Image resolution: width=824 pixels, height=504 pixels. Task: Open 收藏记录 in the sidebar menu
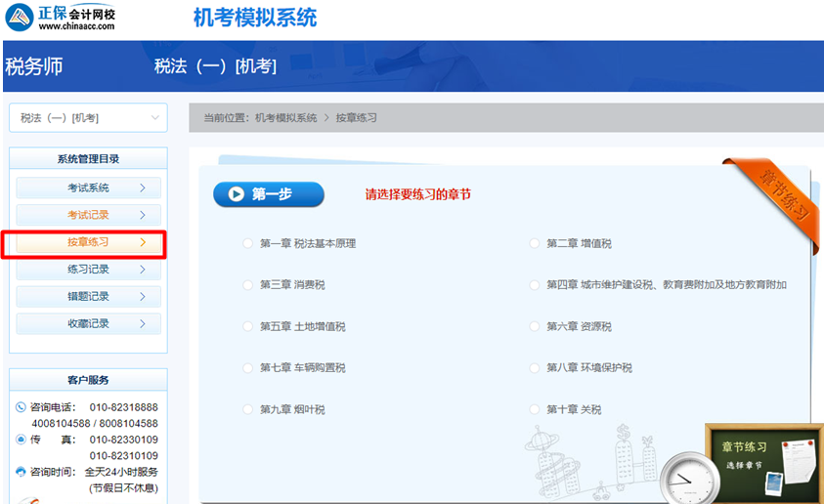[88, 324]
